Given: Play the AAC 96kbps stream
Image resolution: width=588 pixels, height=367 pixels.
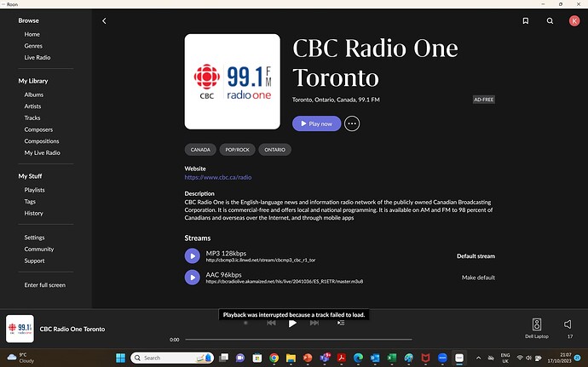Looking at the screenshot, I should coord(192,278).
